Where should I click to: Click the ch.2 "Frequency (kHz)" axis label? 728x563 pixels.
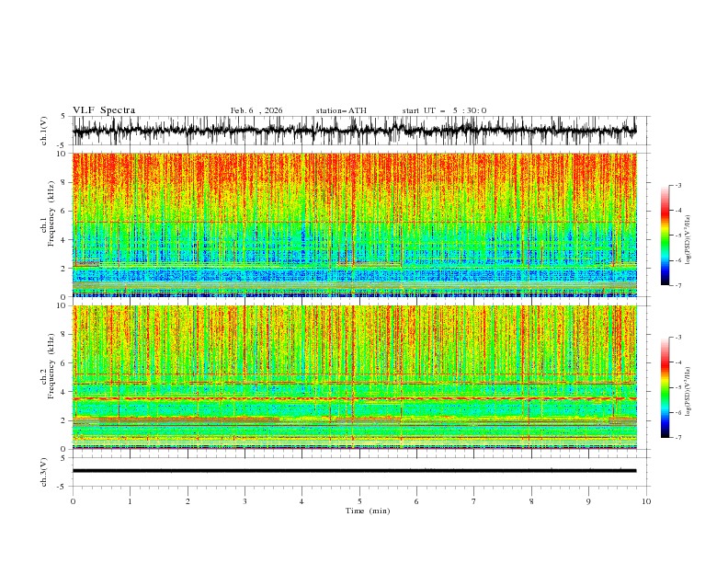coord(51,366)
